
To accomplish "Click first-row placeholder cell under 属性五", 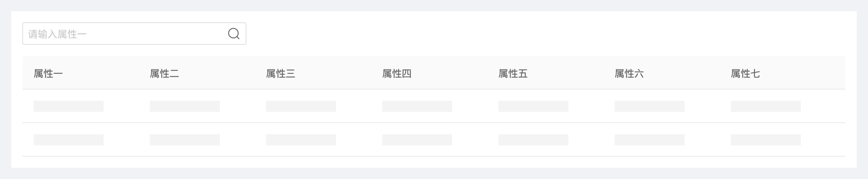I will click(x=533, y=106).
